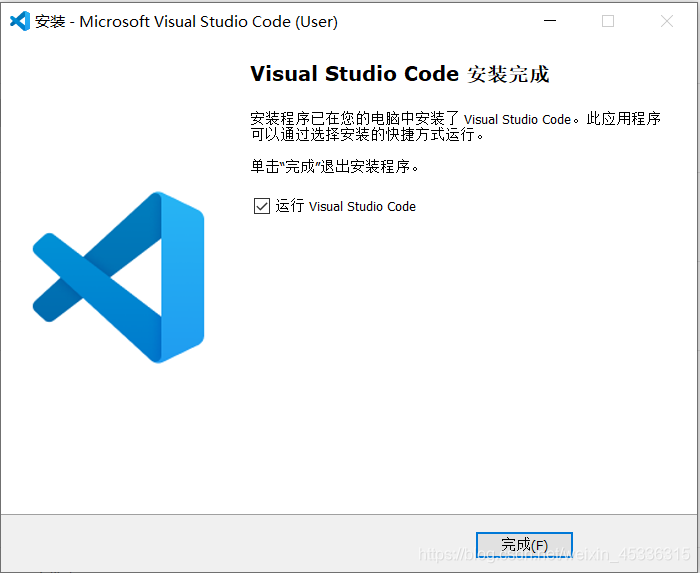700x573 pixels.
Task: Finish setup with the 完成(F) button
Action: point(524,545)
